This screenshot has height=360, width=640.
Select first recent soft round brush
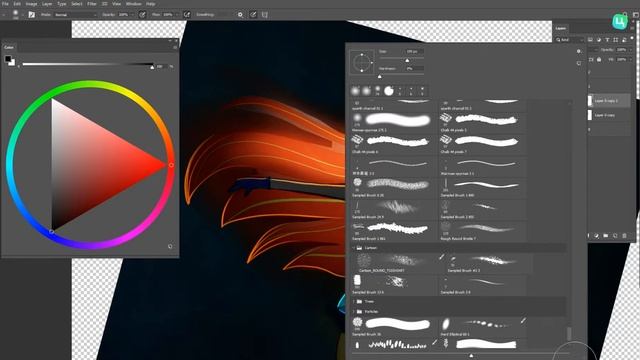(x=356, y=91)
